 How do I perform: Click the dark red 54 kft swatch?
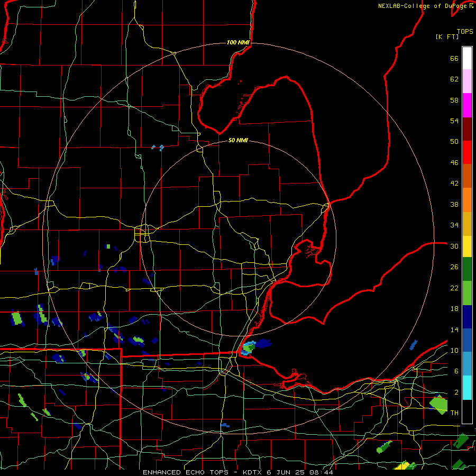467,129
